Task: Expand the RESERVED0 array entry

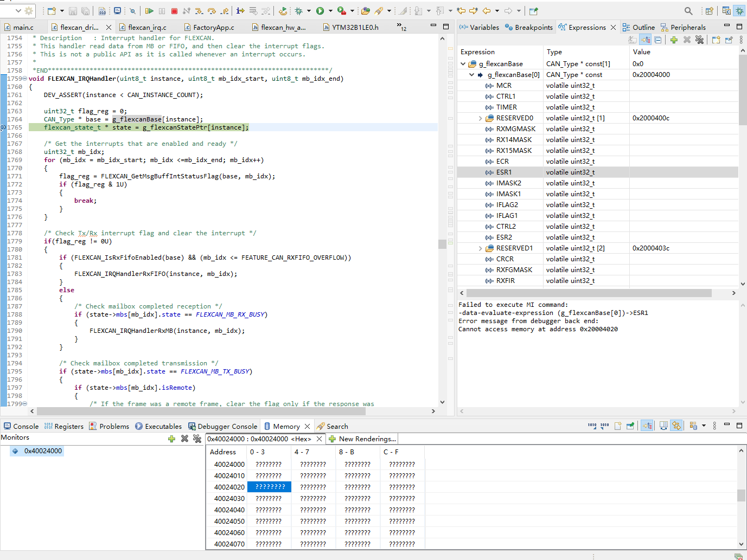Action: [480, 118]
